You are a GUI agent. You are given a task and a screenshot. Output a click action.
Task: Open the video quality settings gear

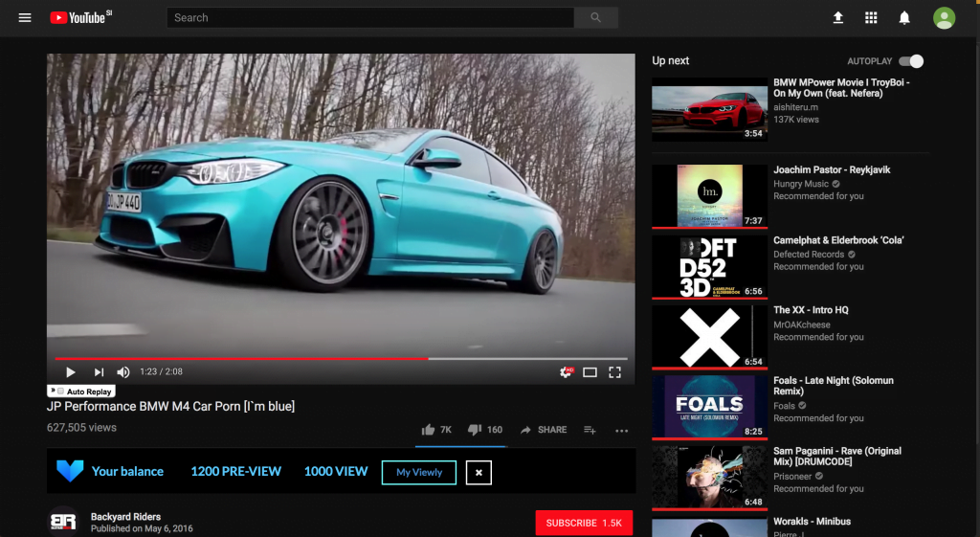pyautogui.click(x=566, y=372)
